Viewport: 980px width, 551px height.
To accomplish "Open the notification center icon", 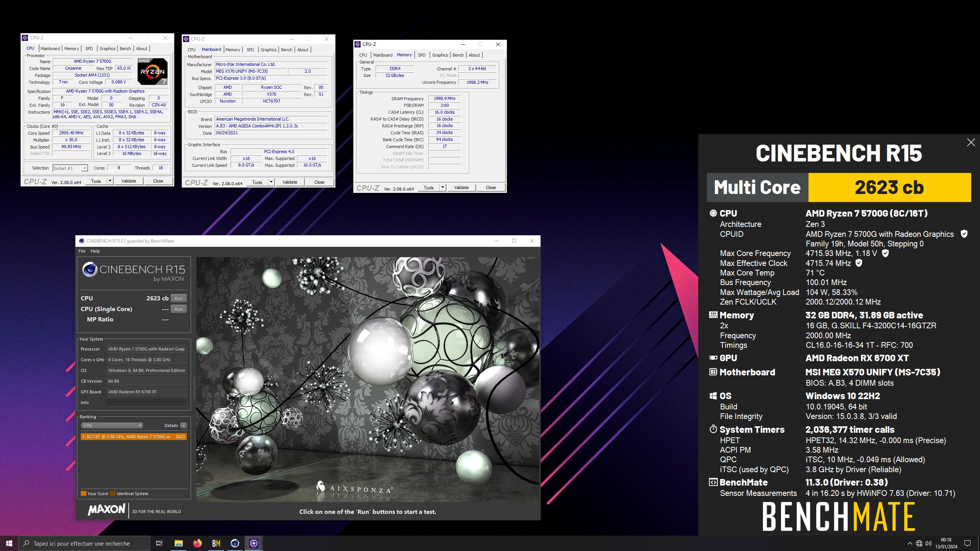I will (x=967, y=543).
